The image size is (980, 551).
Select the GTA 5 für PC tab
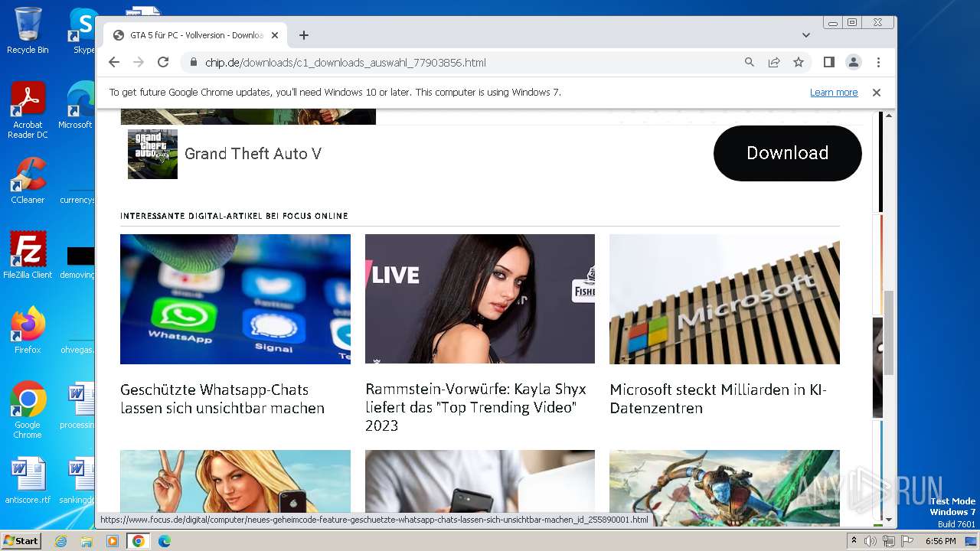[x=195, y=35]
